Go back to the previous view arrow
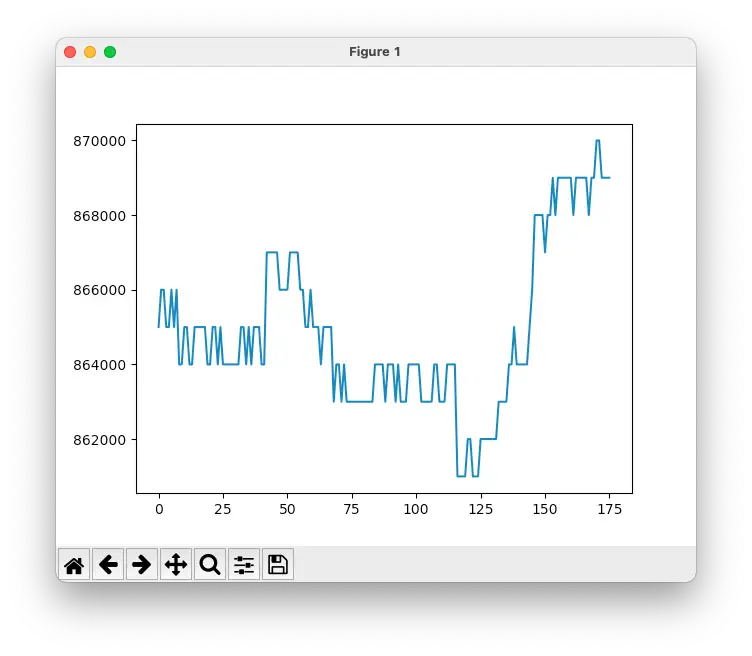 [x=108, y=564]
